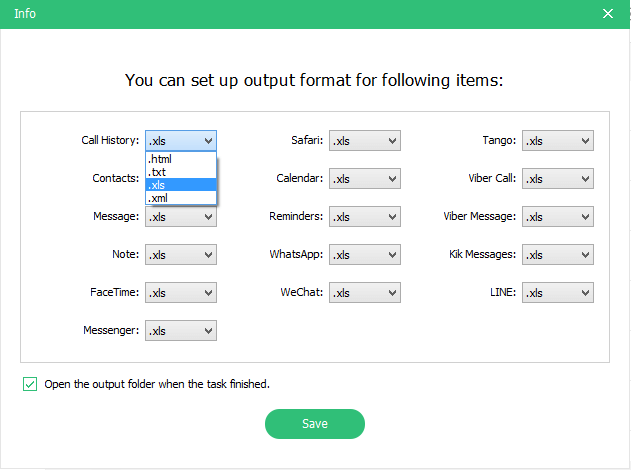Open the Messenger format dropdown
Viewport: 631px width, 470px height.
pos(180,330)
